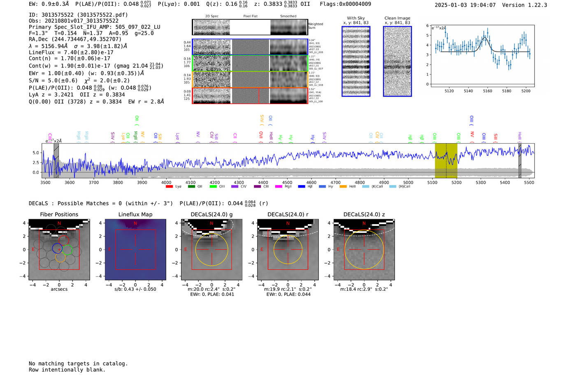
Task: Click the Clean Image fiber cutout
Action: [397, 61]
